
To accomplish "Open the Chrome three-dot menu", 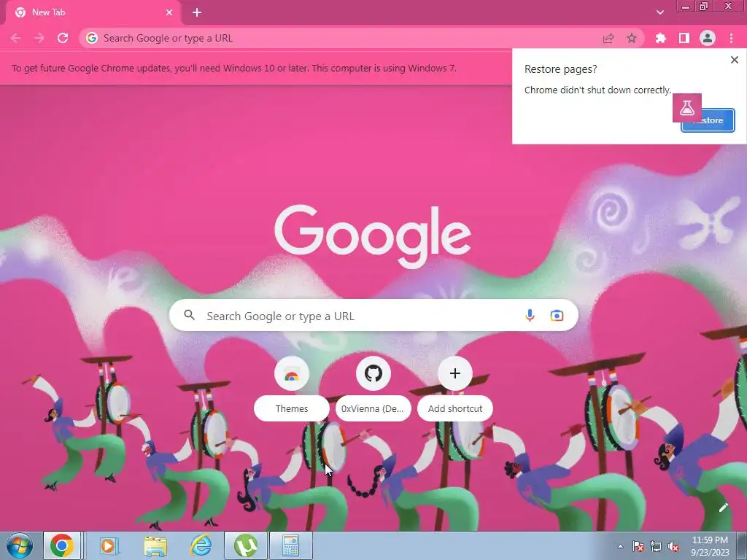I will click(x=731, y=38).
